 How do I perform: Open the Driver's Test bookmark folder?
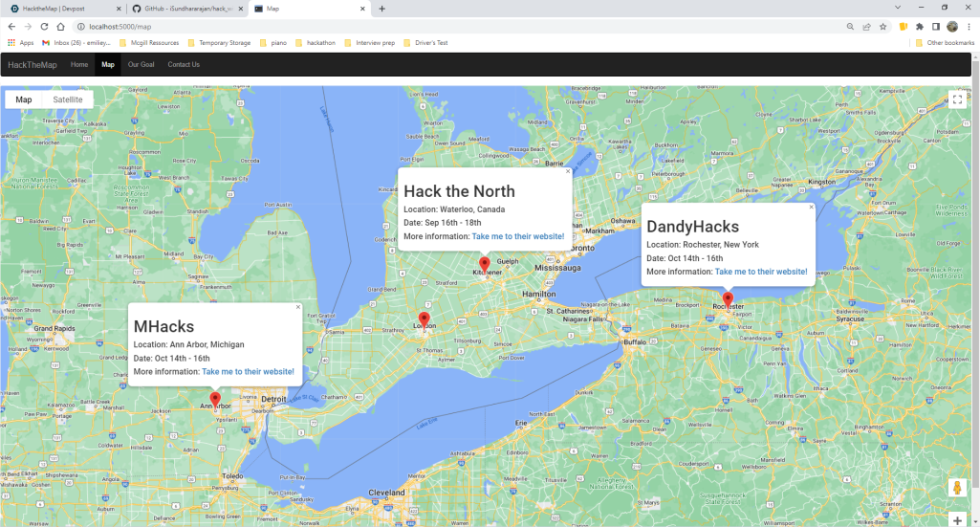[425, 42]
